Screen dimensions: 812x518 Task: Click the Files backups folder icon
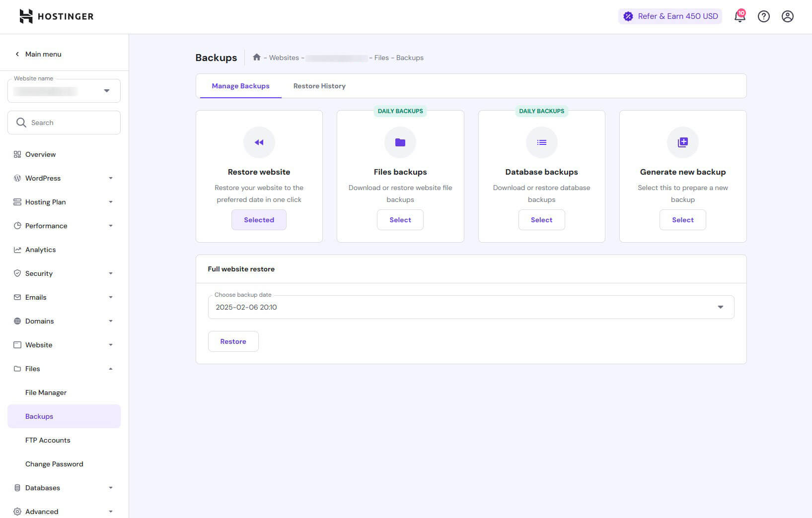tap(400, 142)
